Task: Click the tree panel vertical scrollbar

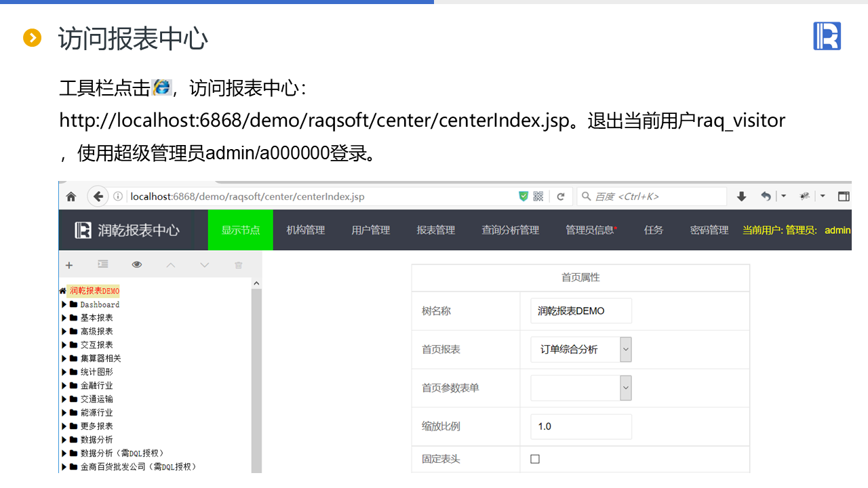Action: (256, 380)
